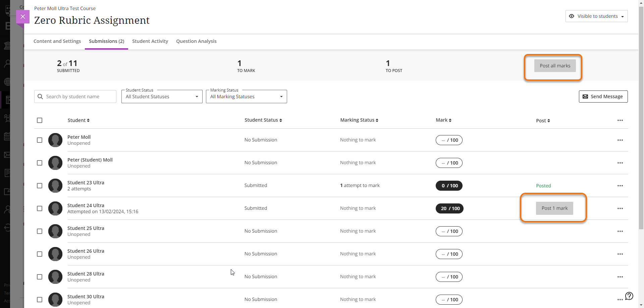The height and width of the screenshot is (308, 644).
Task: Check the box for Student 23 Ultra
Action: tap(40, 186)
